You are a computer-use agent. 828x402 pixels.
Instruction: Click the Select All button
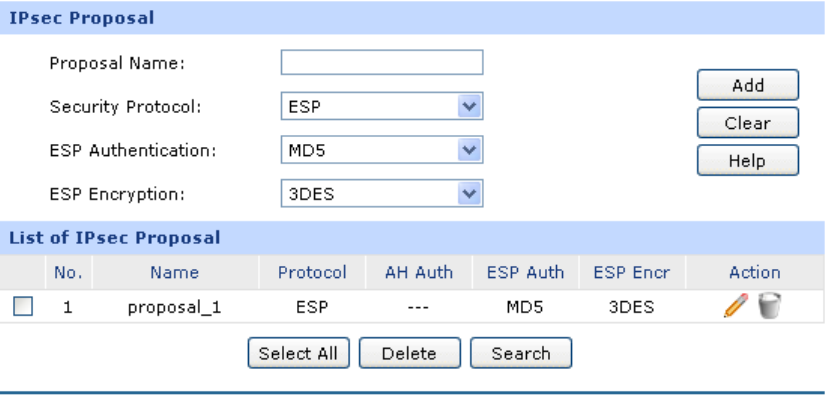(297, 353)
